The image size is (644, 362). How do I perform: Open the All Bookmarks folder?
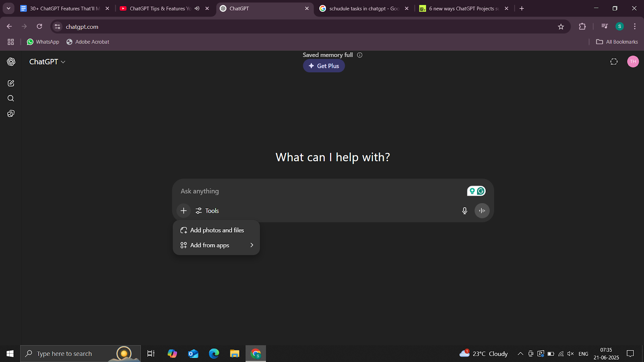[617, 42]
